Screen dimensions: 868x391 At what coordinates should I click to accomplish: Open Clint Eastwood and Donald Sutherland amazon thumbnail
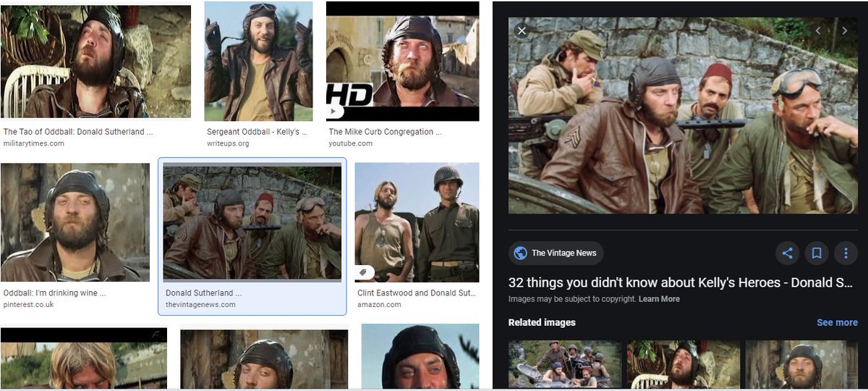tap(417, 222)
